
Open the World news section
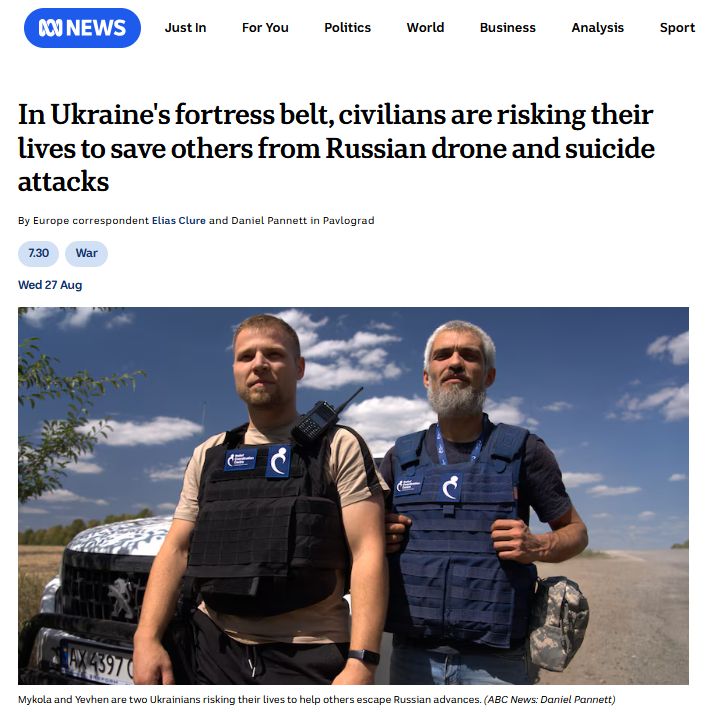(x=425, y=28)
